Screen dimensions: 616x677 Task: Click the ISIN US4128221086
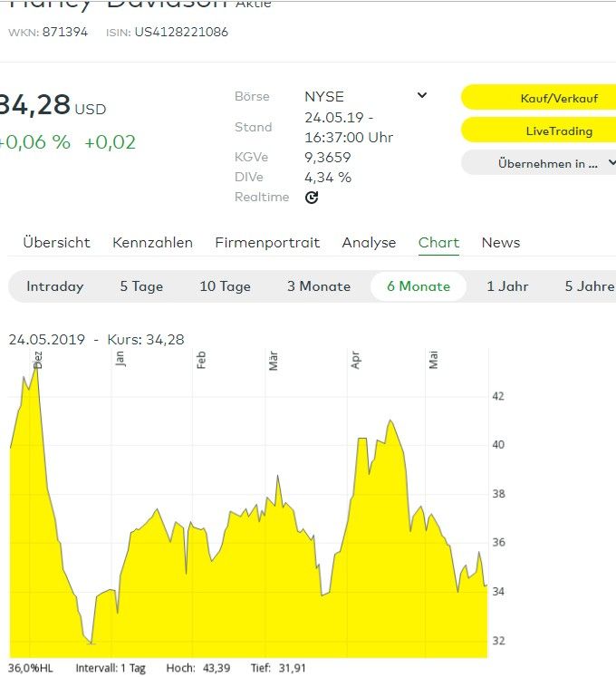pos(181,32)
